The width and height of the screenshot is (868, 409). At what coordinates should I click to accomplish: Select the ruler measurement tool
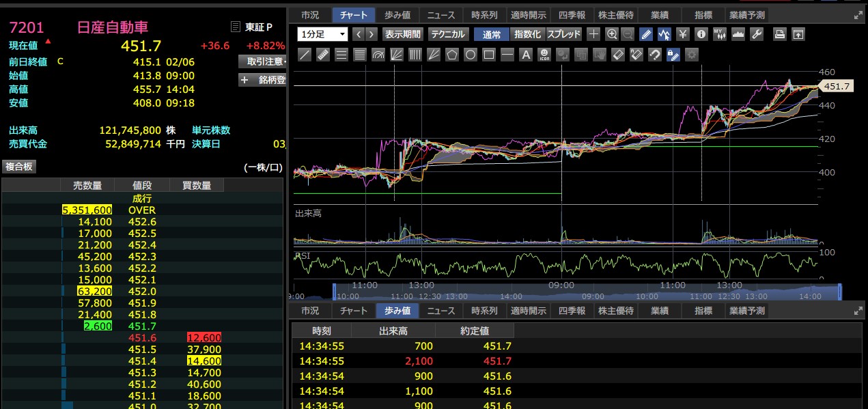tap(323, 55)
